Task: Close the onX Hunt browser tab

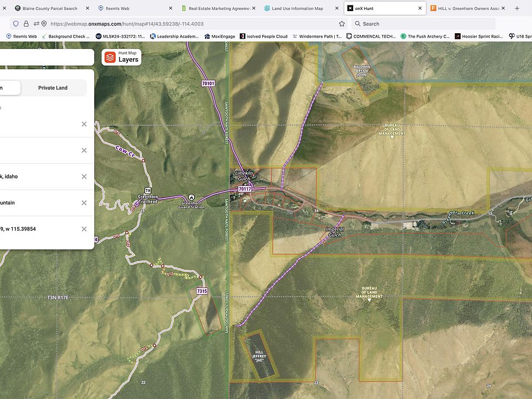Action: click(x=420, y=8)
